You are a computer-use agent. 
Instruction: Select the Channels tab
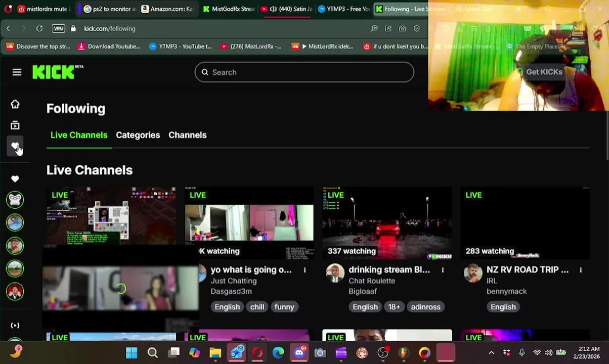click(187, 135)
